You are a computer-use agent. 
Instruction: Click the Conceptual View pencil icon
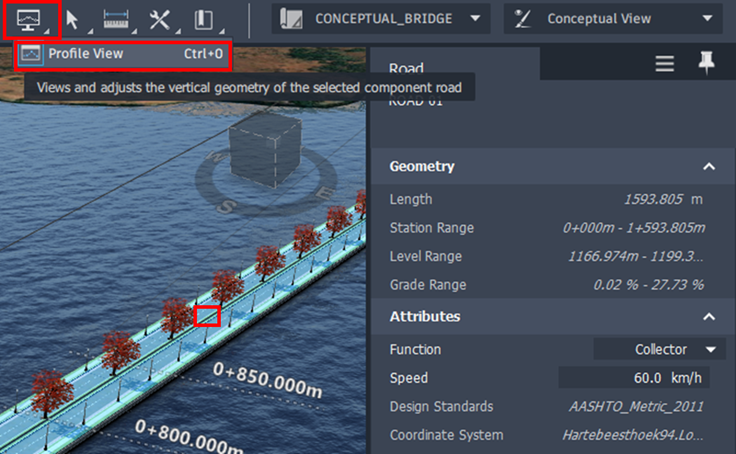pos(522,19)
